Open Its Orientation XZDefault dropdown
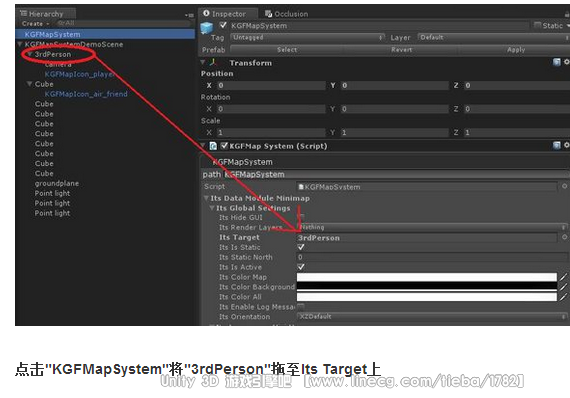The image size is (570, 398). click(433, 317)
